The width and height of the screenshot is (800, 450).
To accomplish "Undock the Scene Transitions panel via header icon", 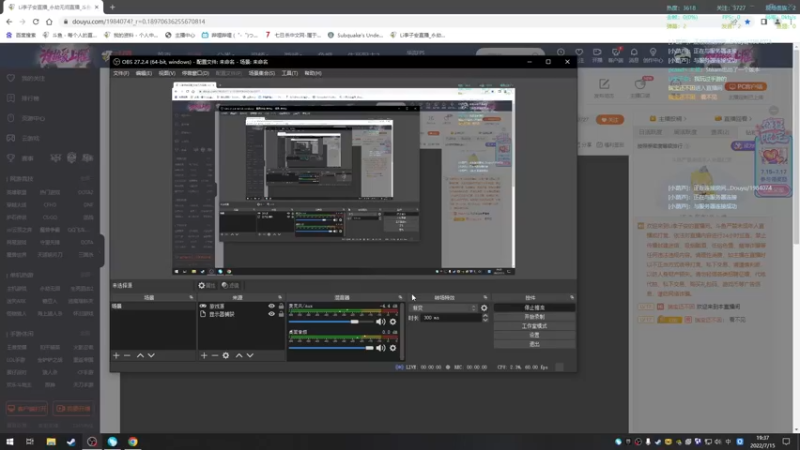I will pyautogui.click(x=485, y=297).
